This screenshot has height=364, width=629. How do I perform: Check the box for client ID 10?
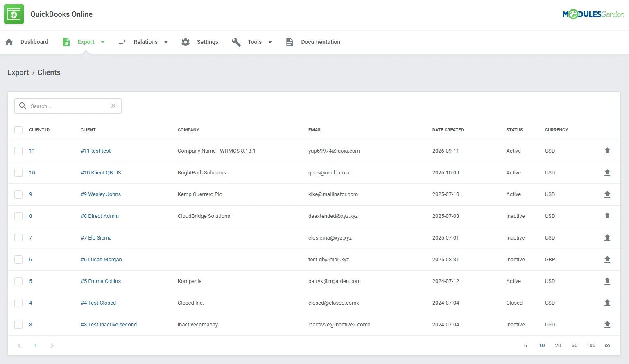click(18, 173)
